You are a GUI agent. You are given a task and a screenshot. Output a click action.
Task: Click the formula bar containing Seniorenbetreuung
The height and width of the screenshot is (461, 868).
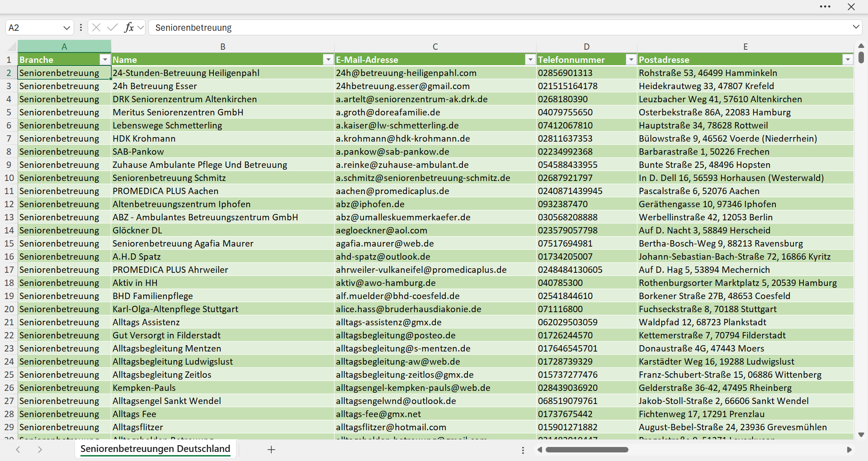[x=500, y=28]
